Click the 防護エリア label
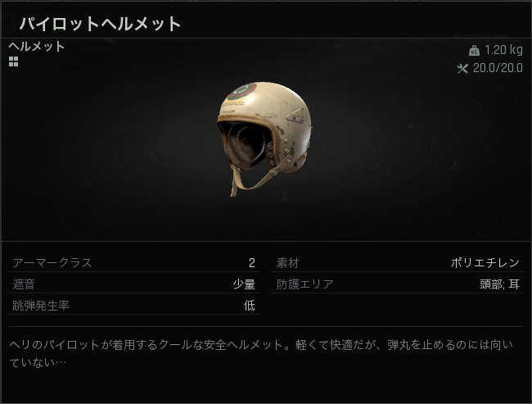The width and height of the screenshot is (532, 404). (305, 284)
